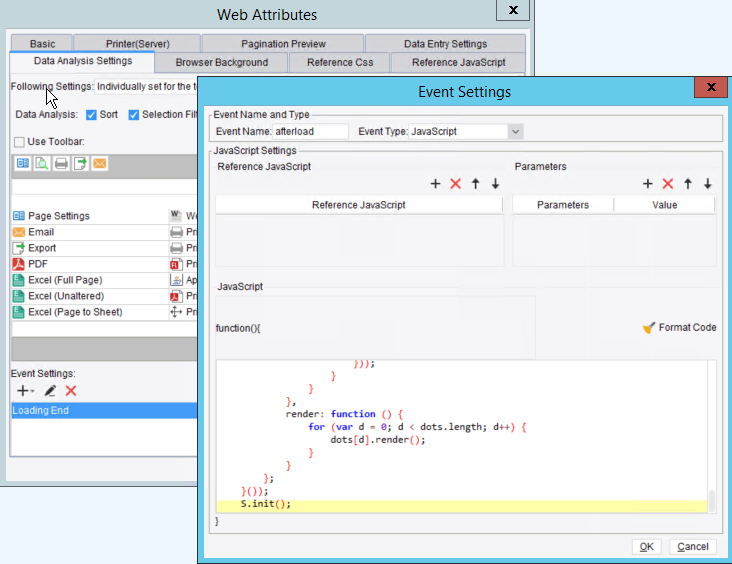Click the Format Code label
This screenshot has height=564, width=732.
pos(687,328)
